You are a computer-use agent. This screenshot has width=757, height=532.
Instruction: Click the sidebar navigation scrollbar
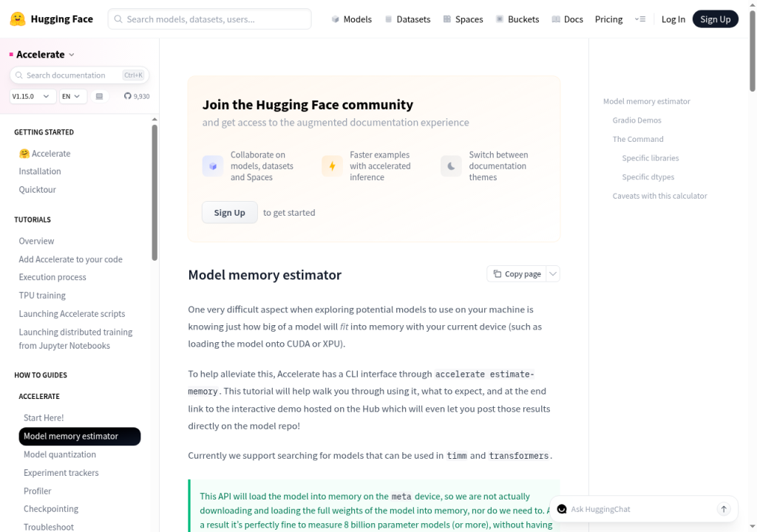[x=155, y=193]
